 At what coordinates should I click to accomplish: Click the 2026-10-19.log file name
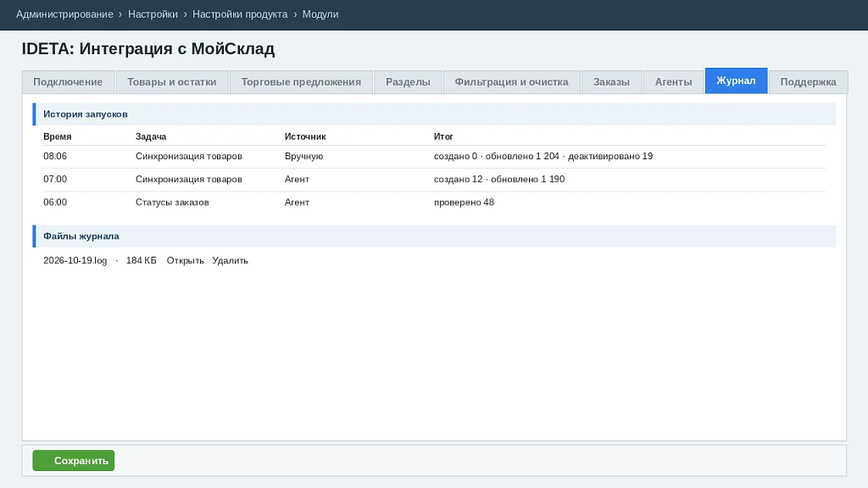[75, 261]
